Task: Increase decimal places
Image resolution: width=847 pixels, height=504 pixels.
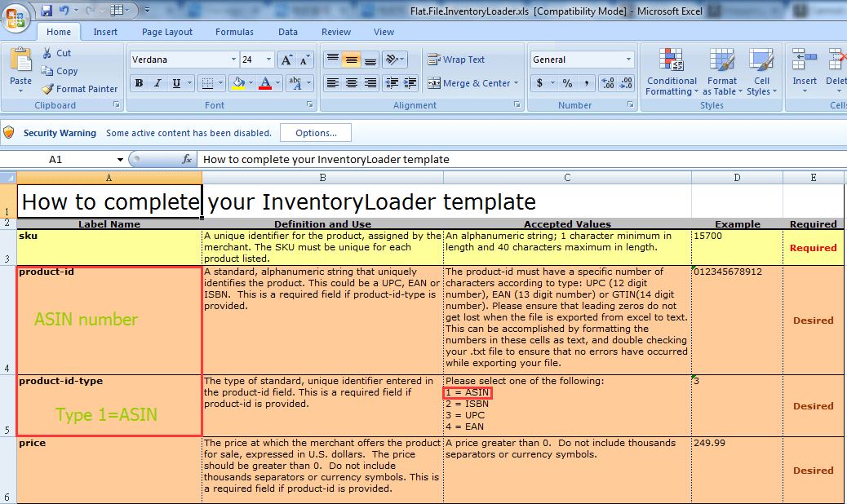Action: [608, 83]
